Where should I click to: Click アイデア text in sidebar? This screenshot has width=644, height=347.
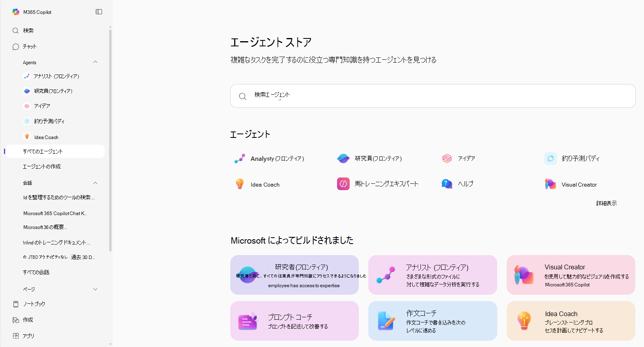click(42, 106)
